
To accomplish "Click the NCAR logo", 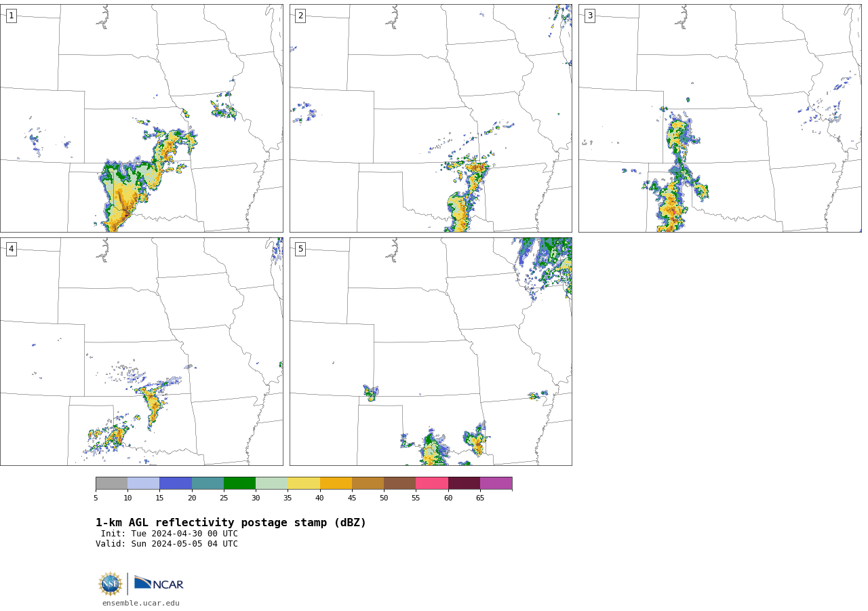I will (159, 583).
